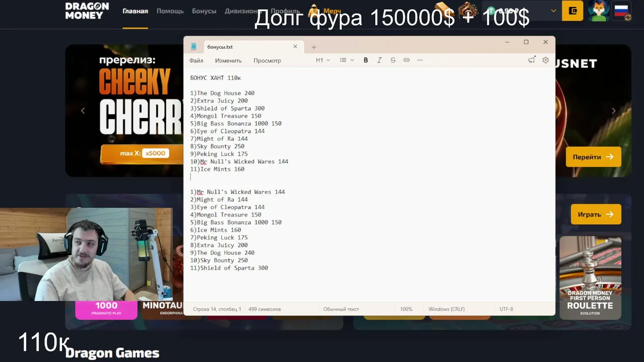The width and height of the screenshot is (644, 362).
Task: Go to previous banner slide
Action: coord(83,111)
